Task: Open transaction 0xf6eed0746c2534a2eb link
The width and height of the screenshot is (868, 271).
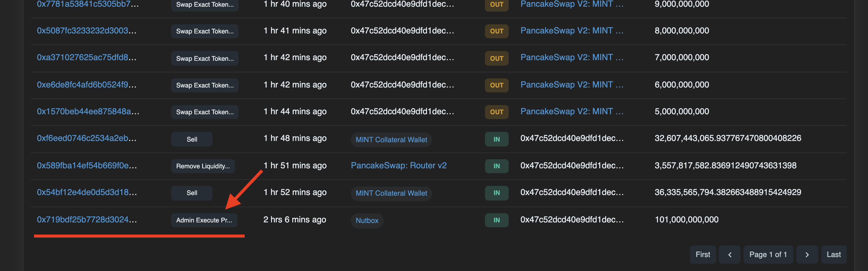Action: click(x=86, y=138)
